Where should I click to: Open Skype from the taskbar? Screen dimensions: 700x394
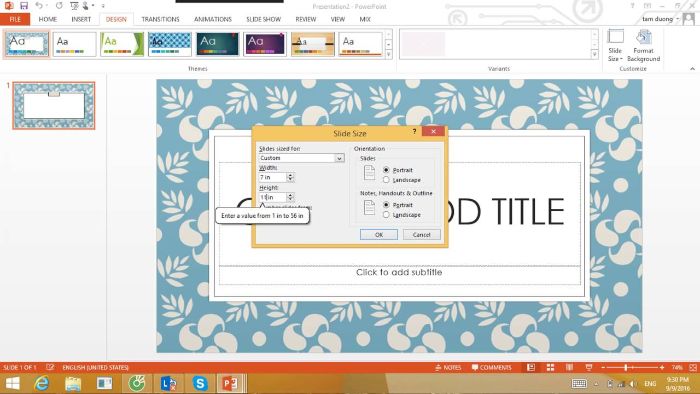click(x=200, y=383)
